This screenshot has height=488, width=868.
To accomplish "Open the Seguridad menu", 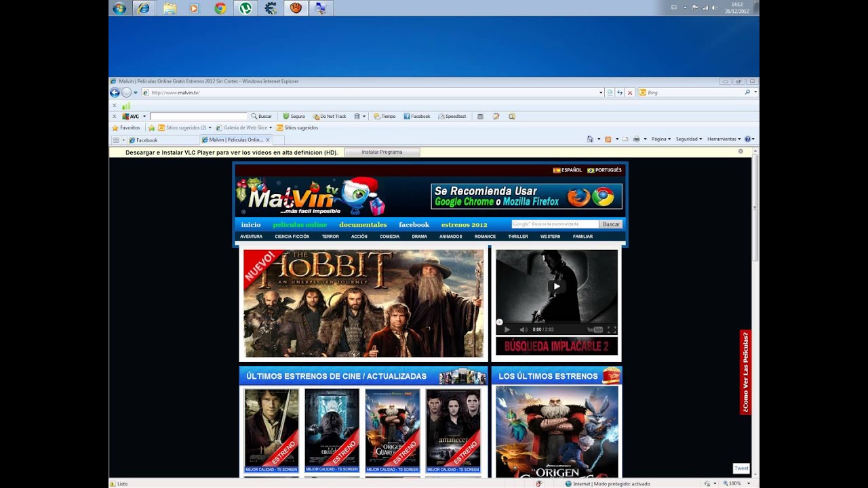I will (689, 139).
